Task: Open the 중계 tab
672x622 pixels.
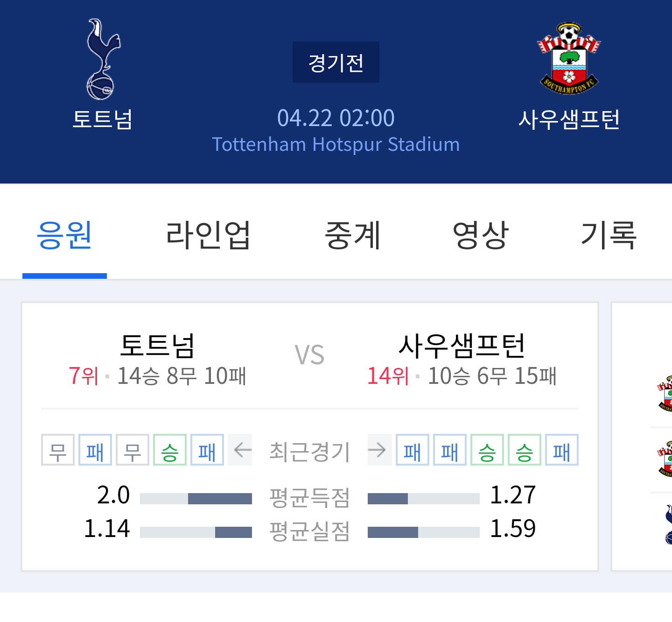Action: [x=353, y=235]
